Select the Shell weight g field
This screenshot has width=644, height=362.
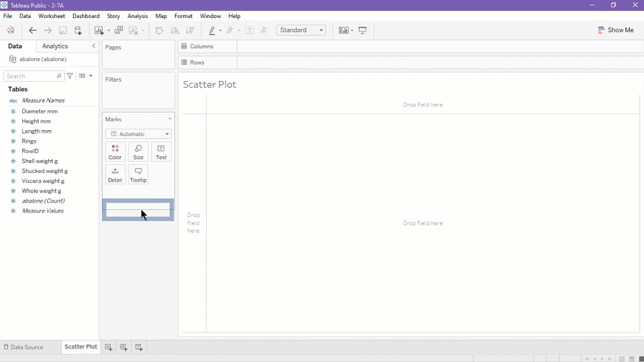pyautogui.click(x=40, y=161)
